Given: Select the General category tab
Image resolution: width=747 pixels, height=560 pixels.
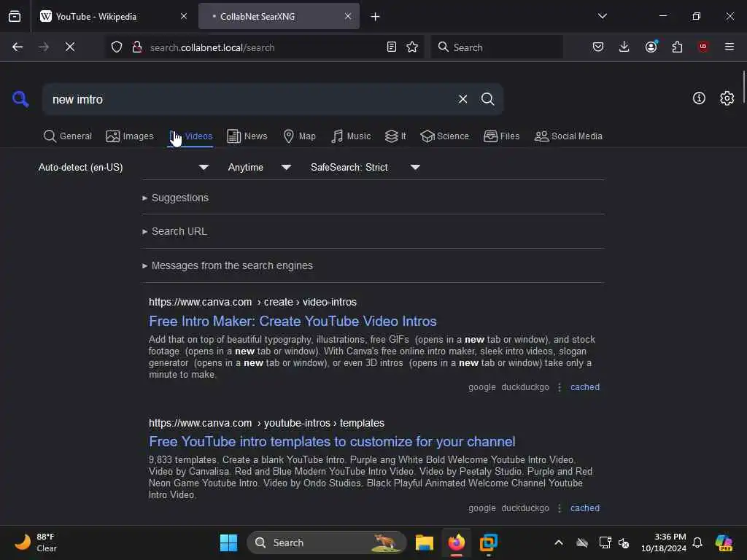Looking at the screenshot, I should 68,136.
